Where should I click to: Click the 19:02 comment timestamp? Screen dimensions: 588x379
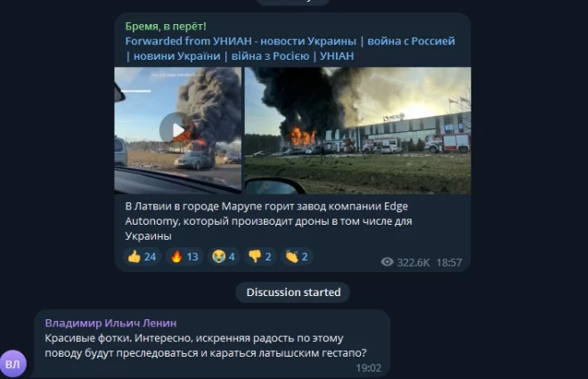point(368,368)
